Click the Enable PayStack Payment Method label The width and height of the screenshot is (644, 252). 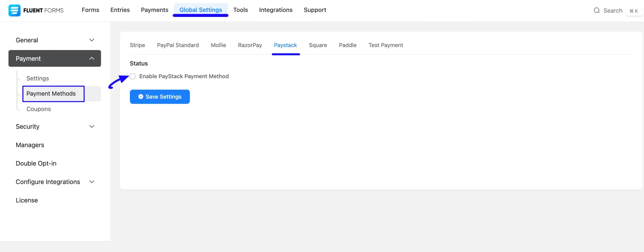pyautogui.click(x=184, y=76)
